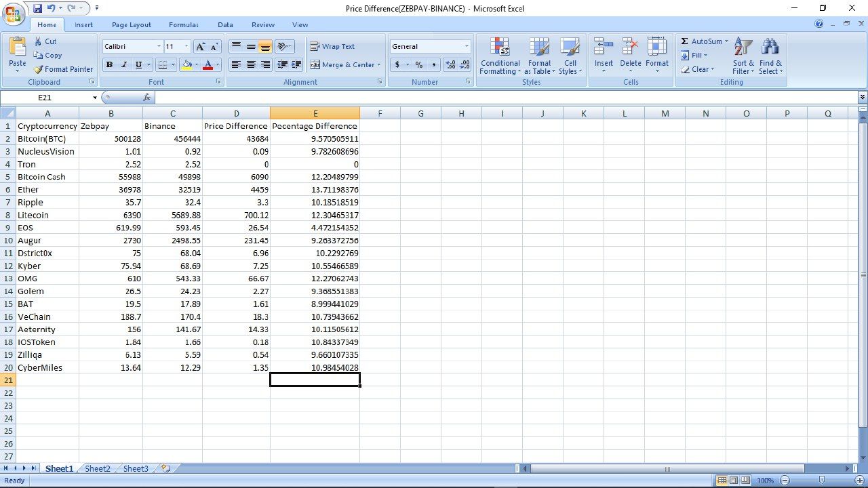Open the Data ribbon tab
Image resolution: width=868 pixels, height=488 pixels.
226,24
